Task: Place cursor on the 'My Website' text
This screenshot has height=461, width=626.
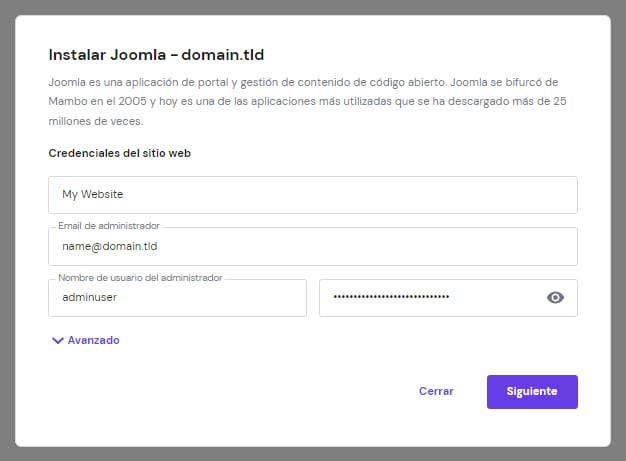Action: click(x=92, y=195)
